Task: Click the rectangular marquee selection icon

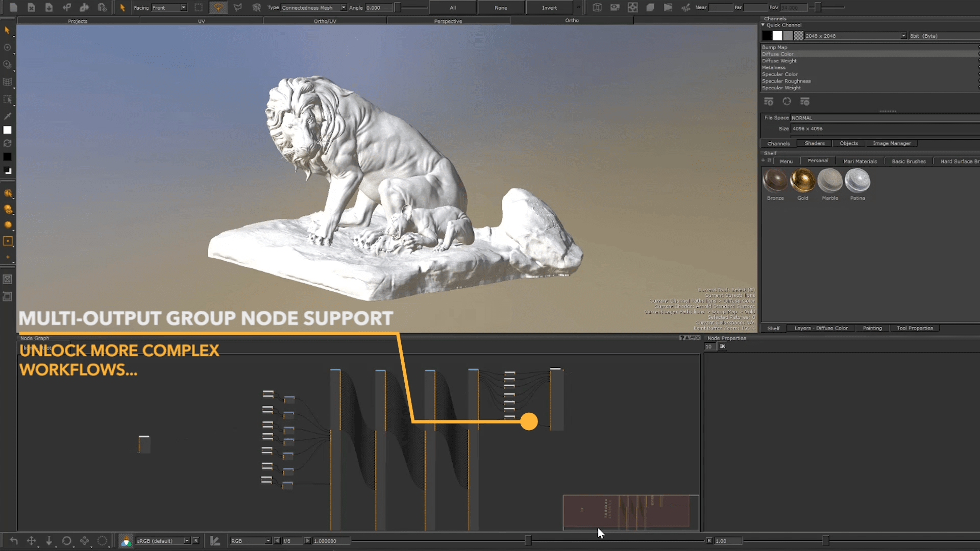Action: (x=199, y=8)
